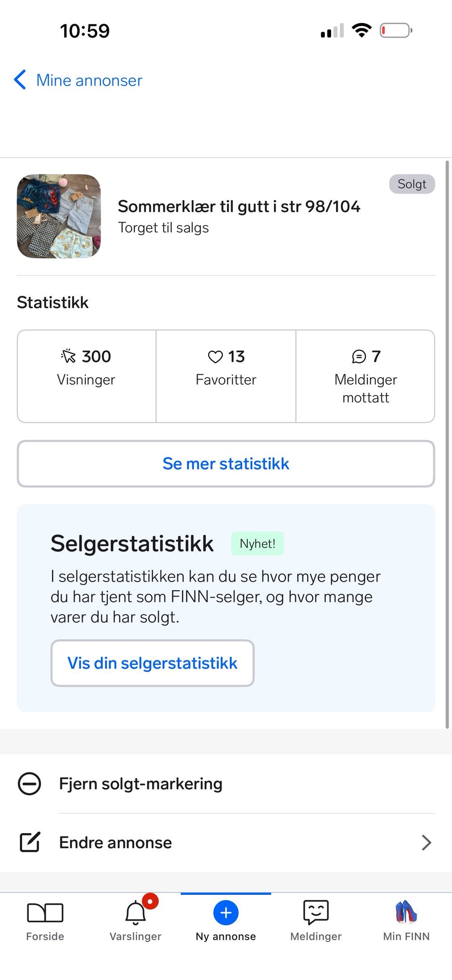Viewport: 452px width, 980px height.
Task: Tap the Nyhet! green label
Action: coord(257,544)
